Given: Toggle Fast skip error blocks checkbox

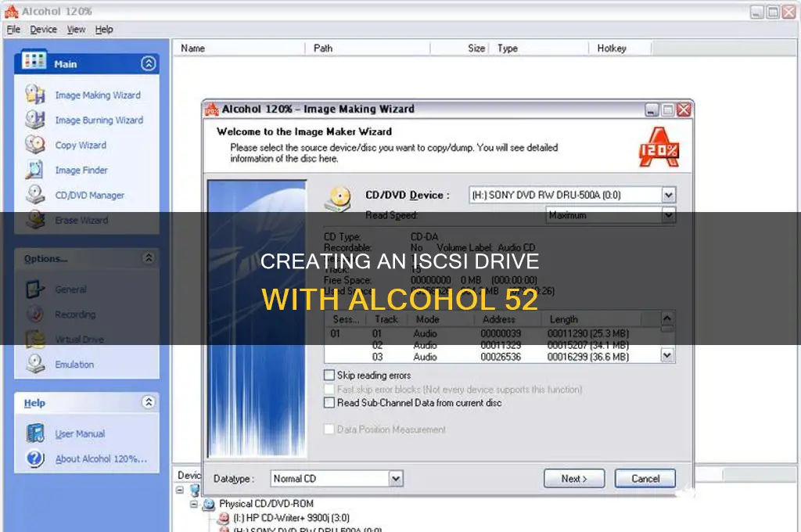Looking at the screenshot, I should [329, 390].
